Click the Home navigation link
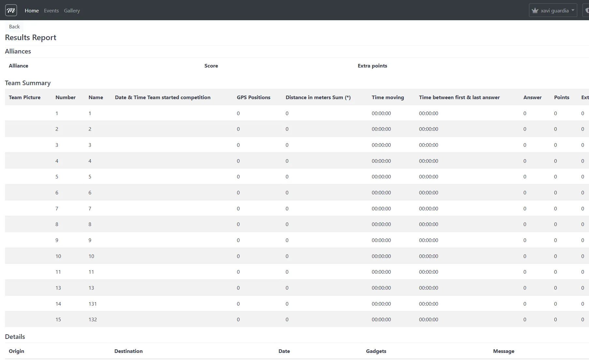 32,10
